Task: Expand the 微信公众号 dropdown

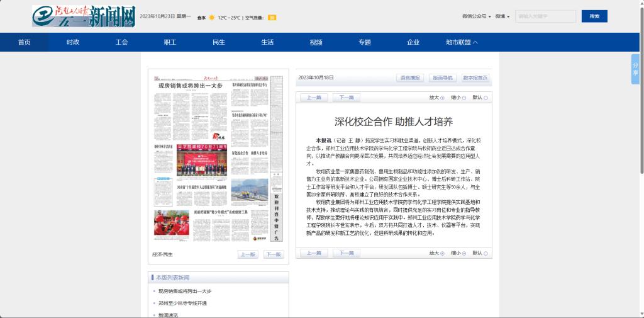Action: 476,16
